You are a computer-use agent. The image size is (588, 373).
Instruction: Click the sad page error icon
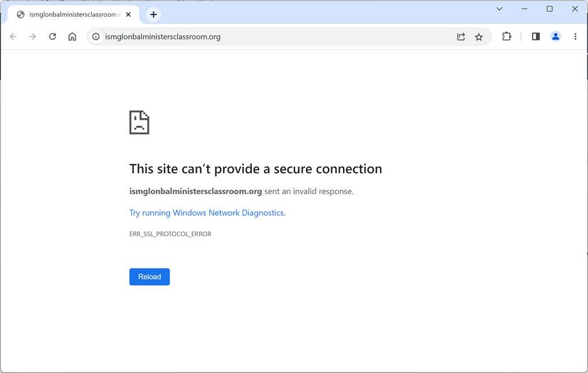coord(139,122)
